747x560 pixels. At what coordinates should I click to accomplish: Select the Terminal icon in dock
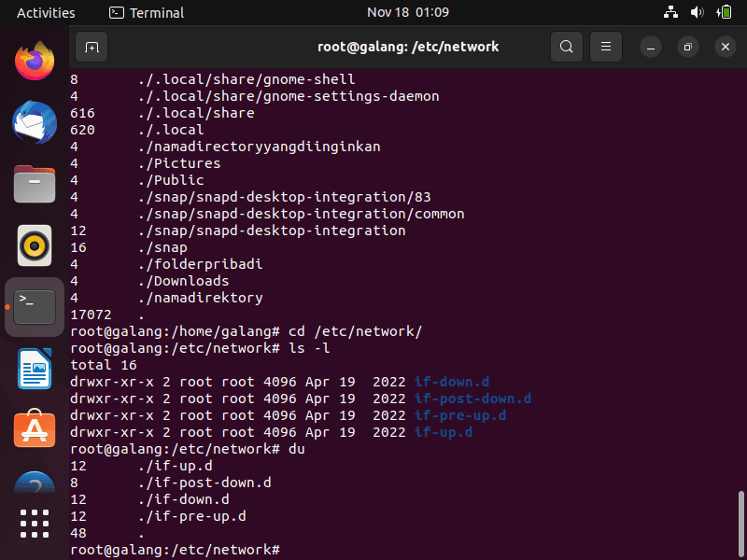coord(35,307)
